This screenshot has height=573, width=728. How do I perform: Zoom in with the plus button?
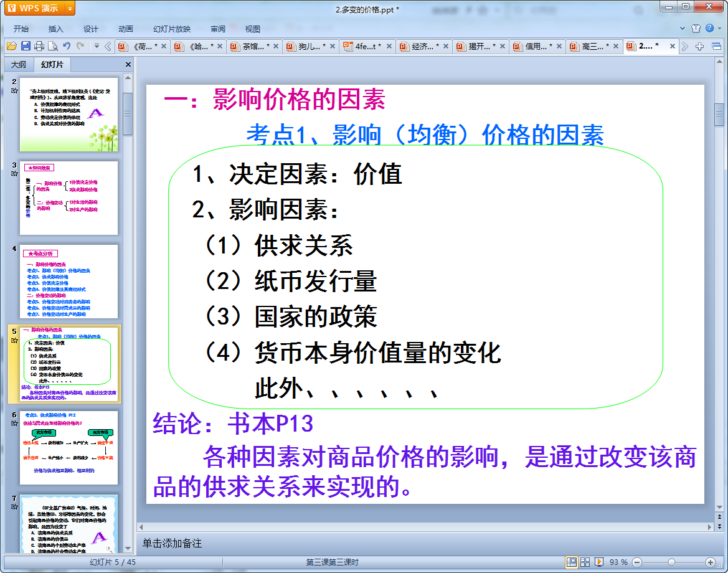[x=710, y=562]
